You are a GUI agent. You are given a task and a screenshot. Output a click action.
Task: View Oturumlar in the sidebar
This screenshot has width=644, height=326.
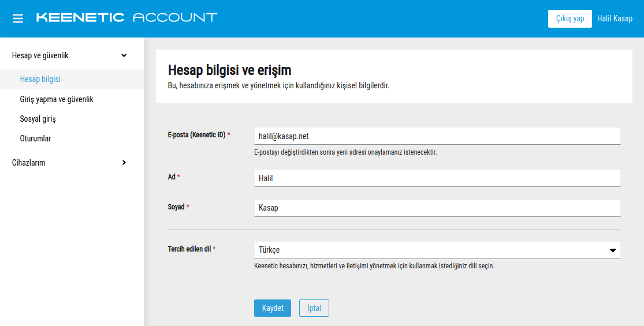click(x=35, y=138)
